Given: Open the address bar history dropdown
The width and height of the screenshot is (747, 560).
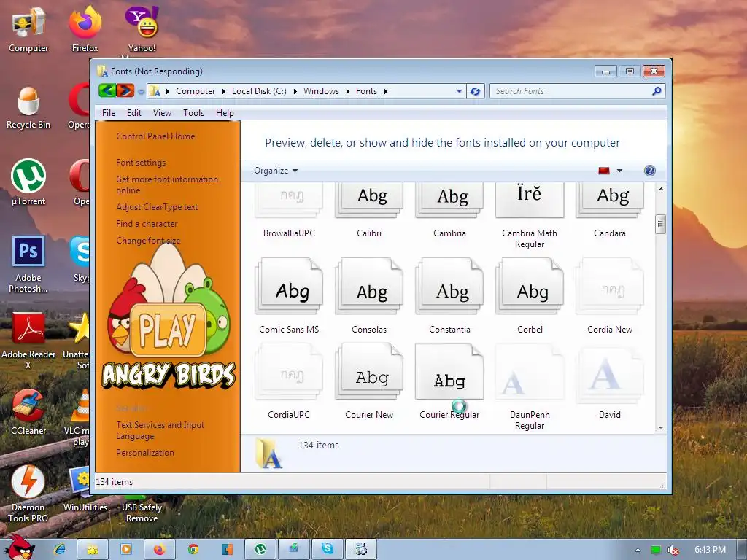Looking at the screenshot, I should click(459, 91).
